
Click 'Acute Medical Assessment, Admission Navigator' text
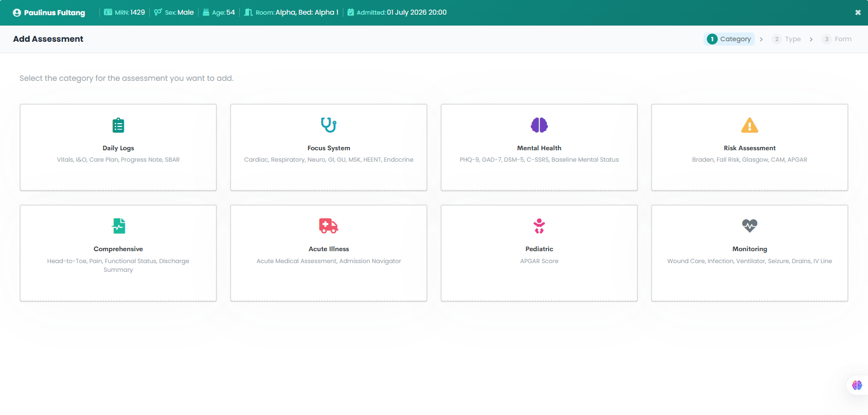click(329, 261)
